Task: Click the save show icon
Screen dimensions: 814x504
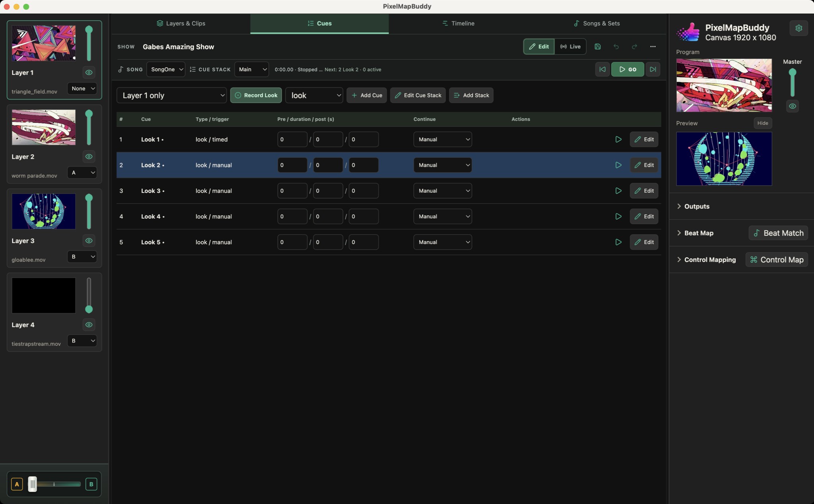Action: coord(597,47)
